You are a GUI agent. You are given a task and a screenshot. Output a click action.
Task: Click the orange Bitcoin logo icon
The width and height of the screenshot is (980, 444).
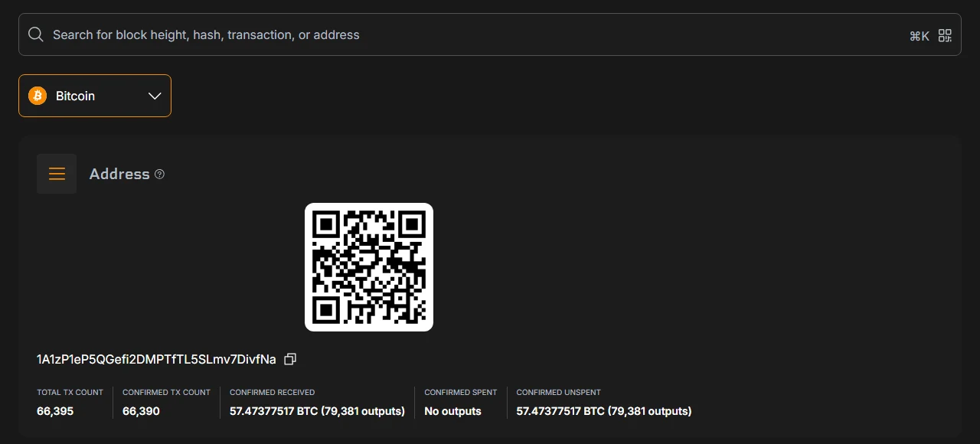(38, 96)
